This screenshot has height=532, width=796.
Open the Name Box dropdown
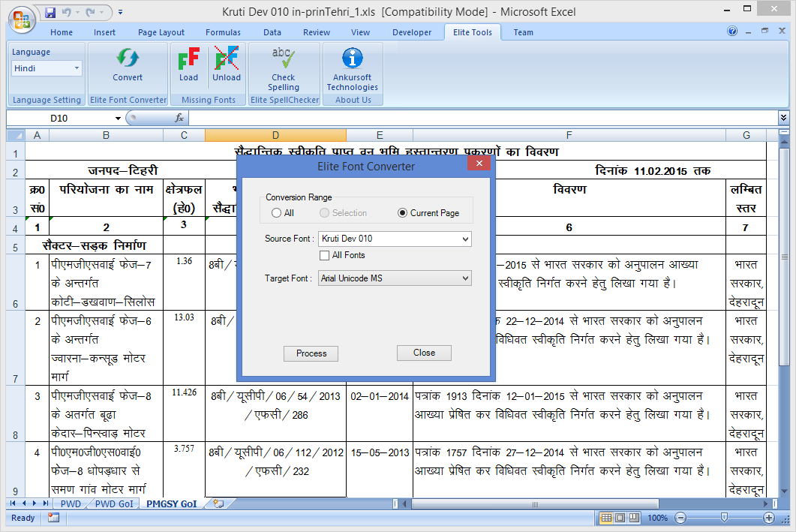pyautogui.click(x=119, y=119)
